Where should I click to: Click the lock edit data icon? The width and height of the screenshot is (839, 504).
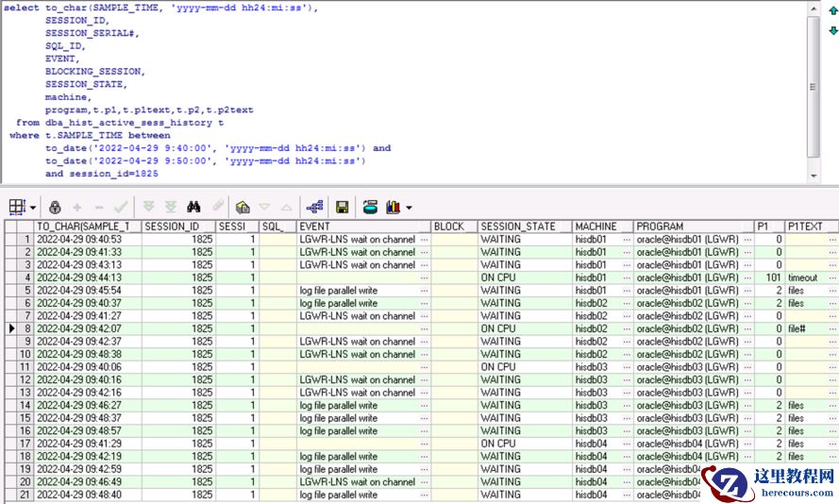click(56, 207)
